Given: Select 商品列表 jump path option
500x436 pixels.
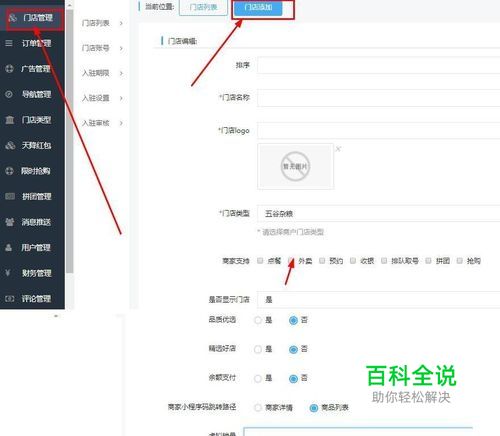Looking at the screenshot, I should click(x=314, y=408).
